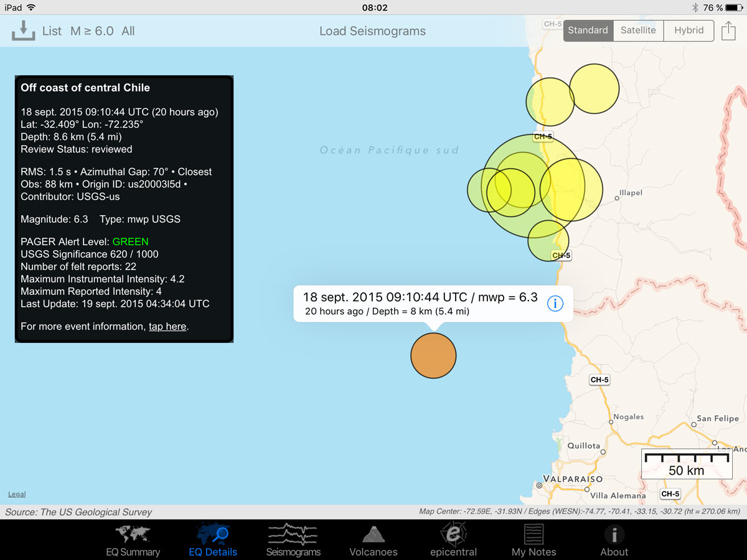Tap the share icon at top right
747x560 pixels.
[728, 30]
